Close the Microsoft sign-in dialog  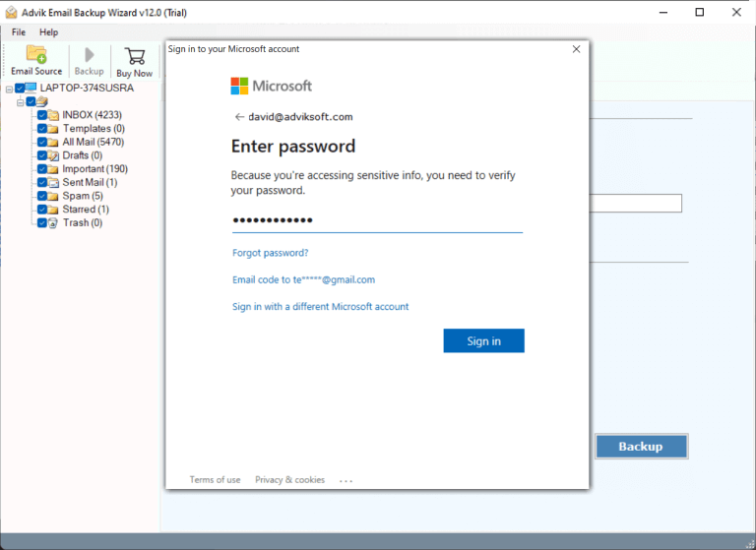coord(576,49)
